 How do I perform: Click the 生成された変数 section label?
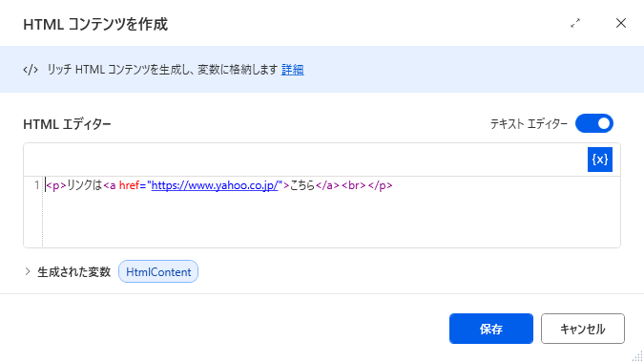pyautogui.click(x=73, y=271)
